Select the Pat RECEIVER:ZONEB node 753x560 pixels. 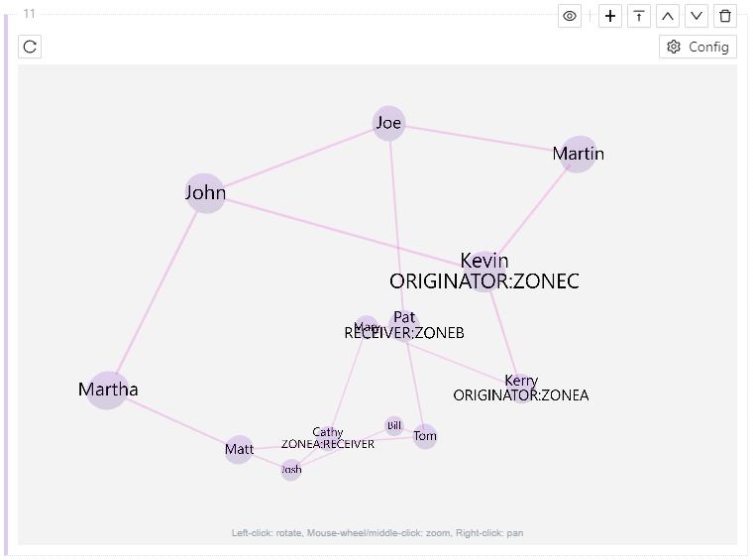pyautogui.click(x=404, y=326)
